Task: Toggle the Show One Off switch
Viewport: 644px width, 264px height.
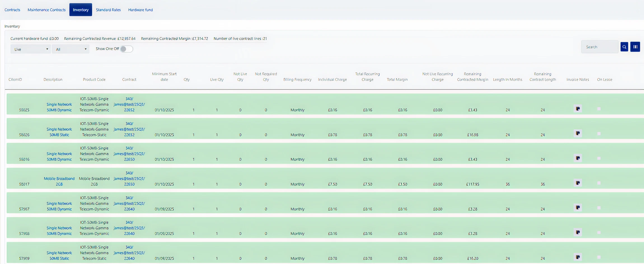Action: [x=126, y=49]
